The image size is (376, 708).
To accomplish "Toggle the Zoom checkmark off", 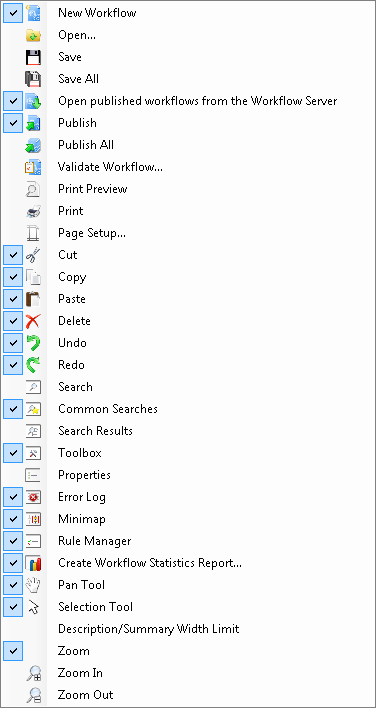I will (13, 651).
